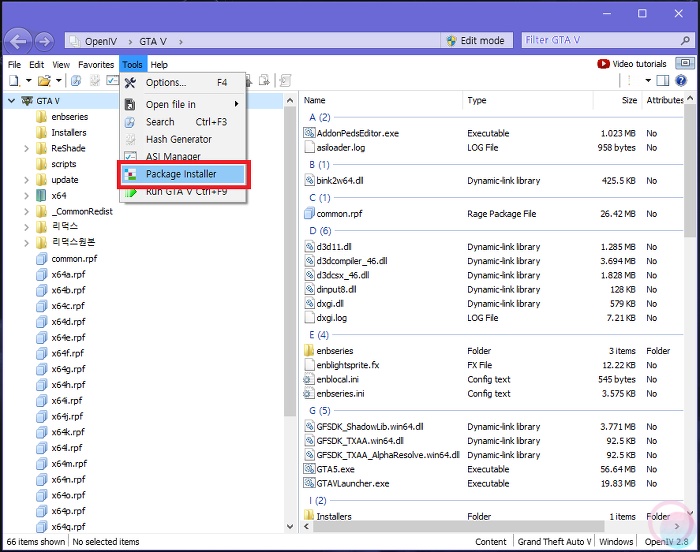
Task: Click the Edit mode button
Action: pyautogui.click(x=475, y=41)
